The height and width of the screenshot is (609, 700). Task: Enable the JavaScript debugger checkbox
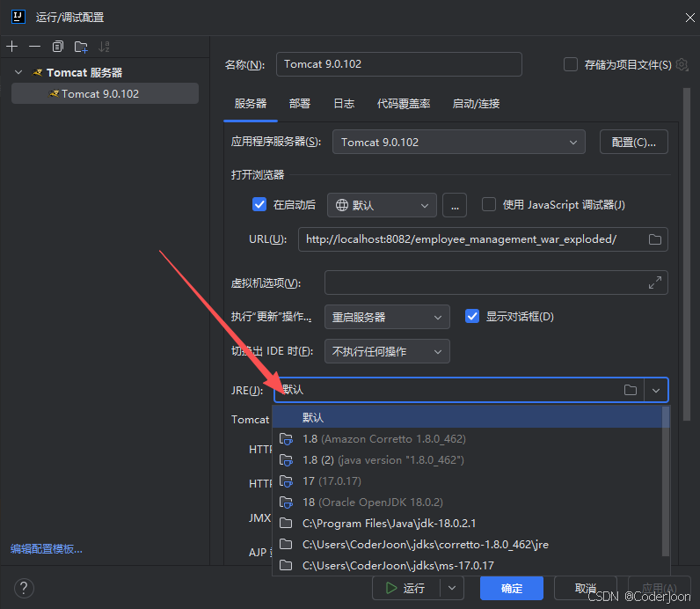pos(489,205)
